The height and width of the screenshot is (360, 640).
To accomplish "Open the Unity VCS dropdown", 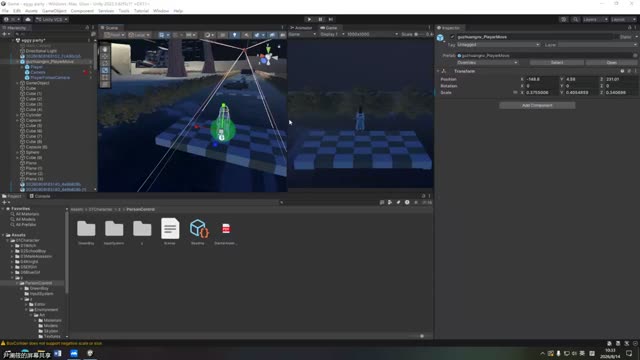I will pyautogui.click(x=52, y=19).
